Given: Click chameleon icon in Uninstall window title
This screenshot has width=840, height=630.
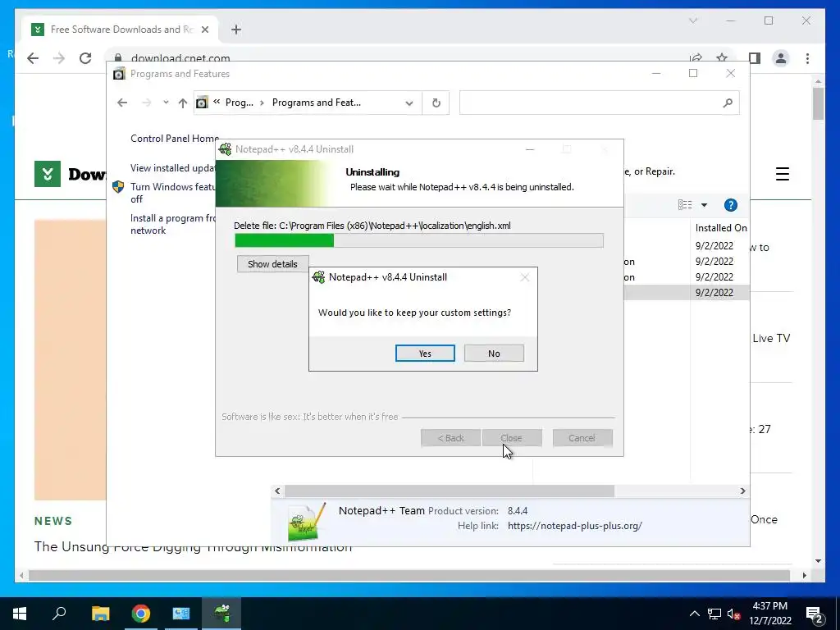Looking at the screenshot, I should [226, 149].
